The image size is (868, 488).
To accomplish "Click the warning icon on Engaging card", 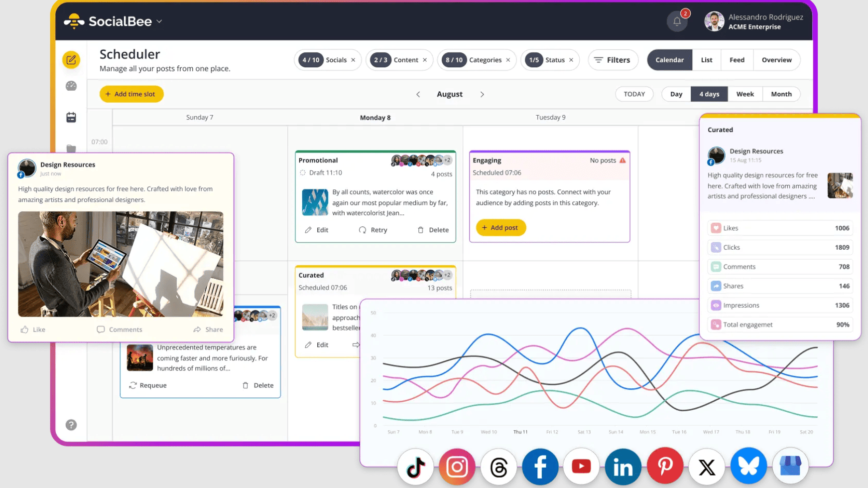I will [x=622, y=161].
